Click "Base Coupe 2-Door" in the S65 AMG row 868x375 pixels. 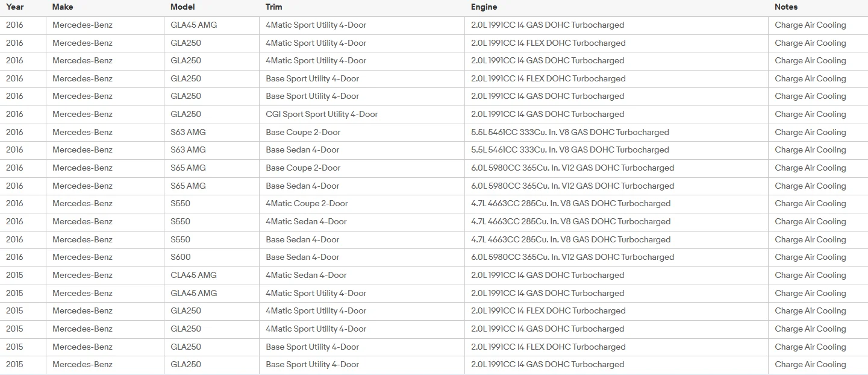tap(303, 168)
